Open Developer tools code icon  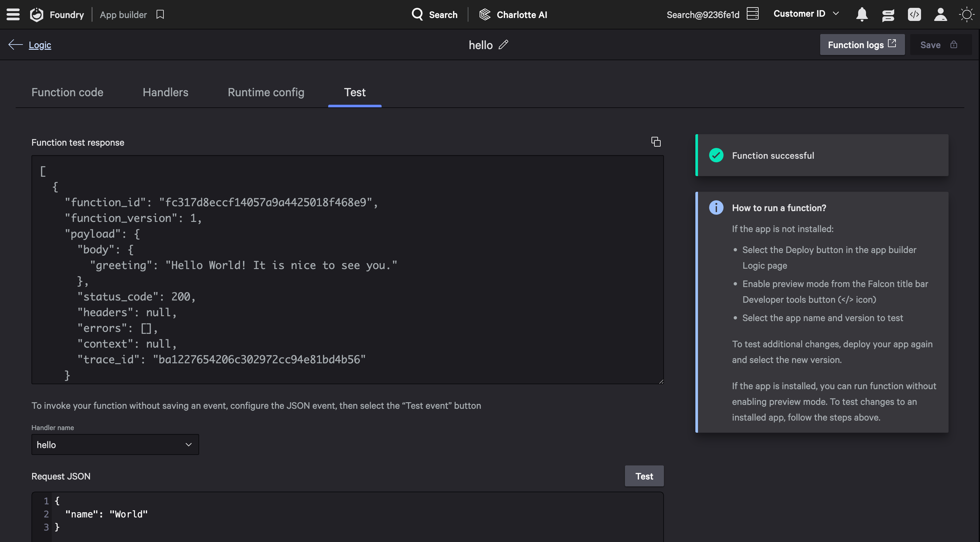(914, 14)
